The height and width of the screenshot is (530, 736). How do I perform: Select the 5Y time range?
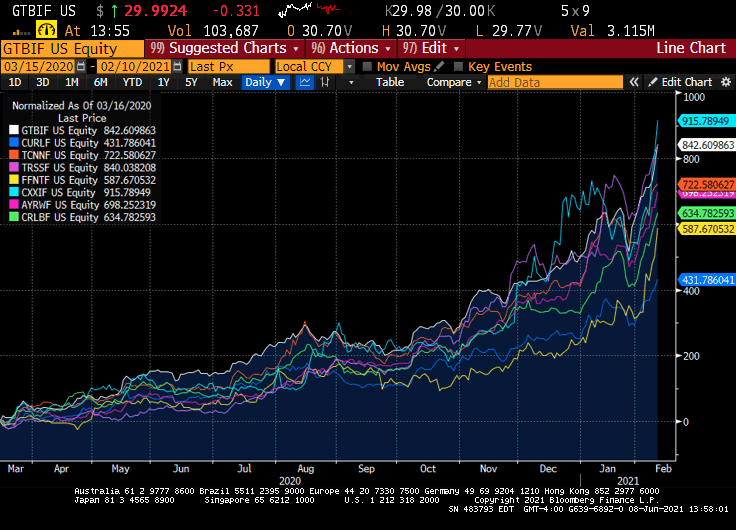(x=191, y=82)
